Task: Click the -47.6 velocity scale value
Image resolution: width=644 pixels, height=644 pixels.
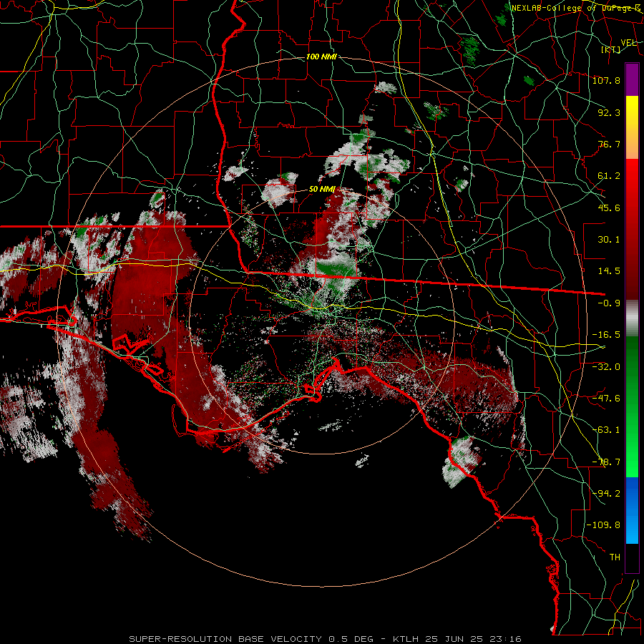Action: pyautogui.click(x=606, y=399)
